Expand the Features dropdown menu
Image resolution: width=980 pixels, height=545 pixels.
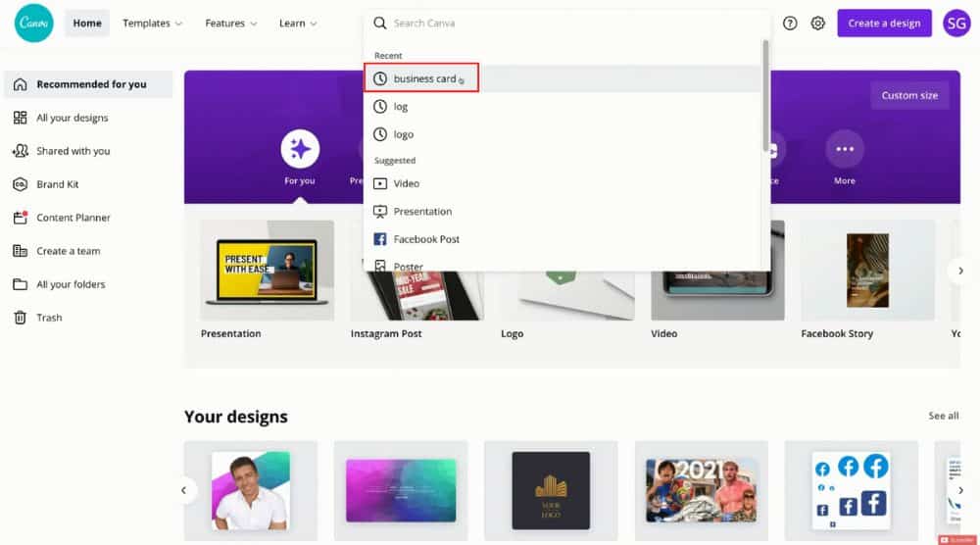tap(230, 24)
